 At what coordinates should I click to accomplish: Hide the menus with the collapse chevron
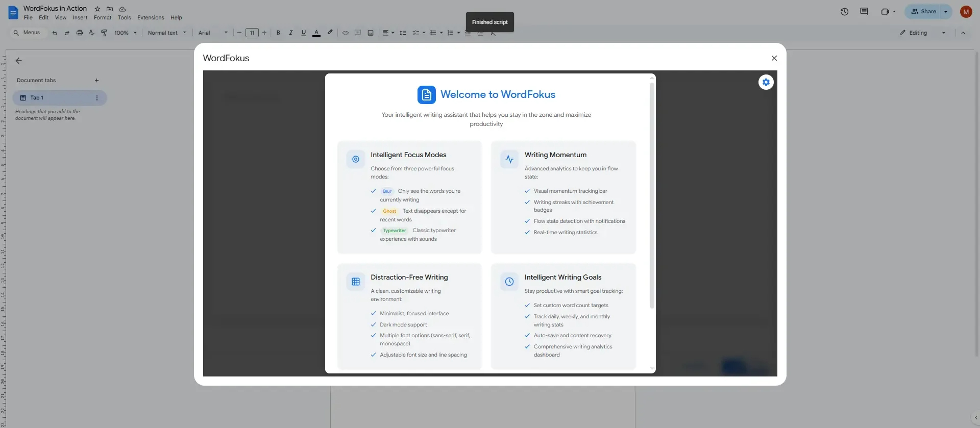pyautogui.click(x=963, y=33)
